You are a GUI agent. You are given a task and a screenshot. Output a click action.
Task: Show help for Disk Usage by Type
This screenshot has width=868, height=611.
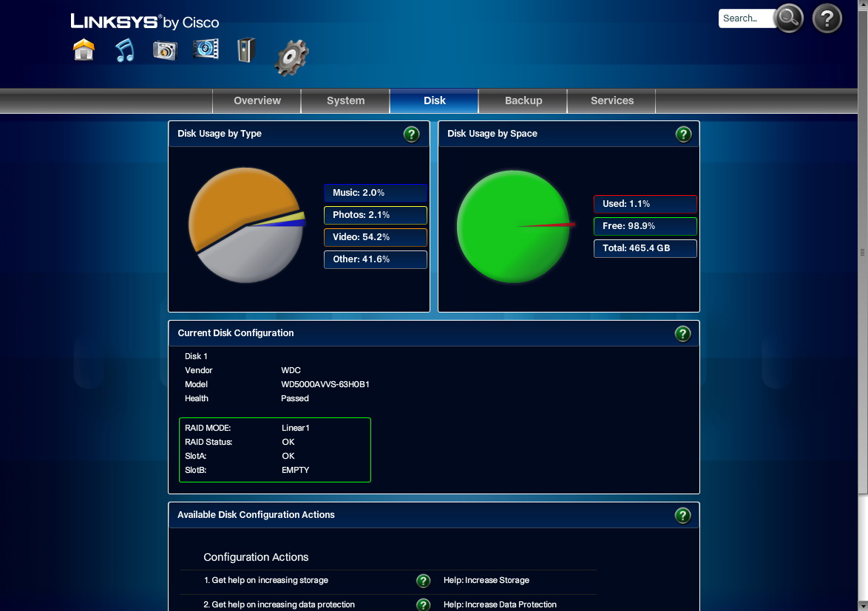pyautogui.click(x=411, y=134)
